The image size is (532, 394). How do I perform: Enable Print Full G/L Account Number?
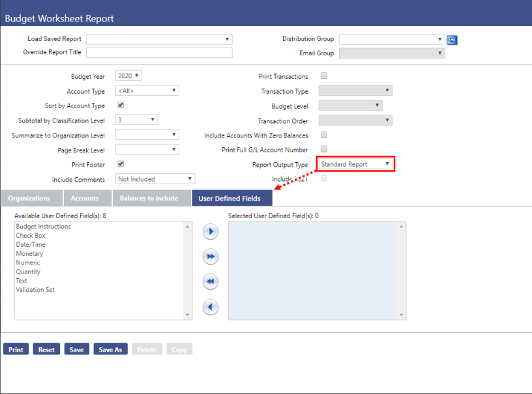pyautogui.click(x=324, y=149)
